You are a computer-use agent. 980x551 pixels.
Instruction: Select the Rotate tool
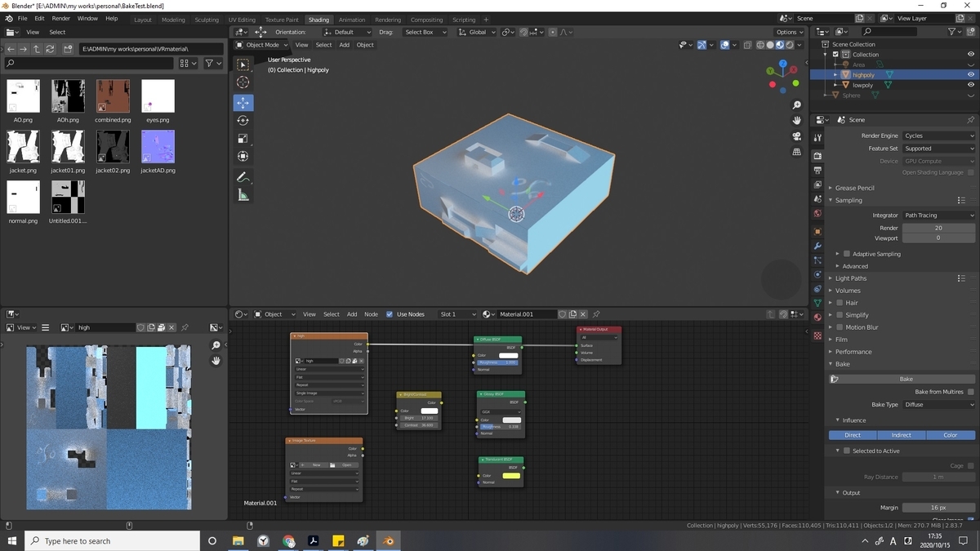click(x=243, y=121)
